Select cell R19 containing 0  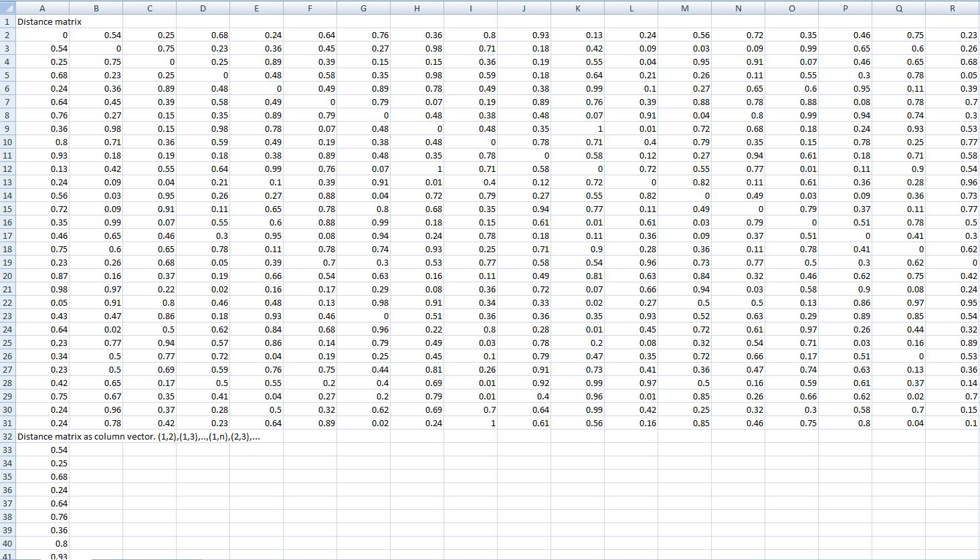(x=952, y=262)
